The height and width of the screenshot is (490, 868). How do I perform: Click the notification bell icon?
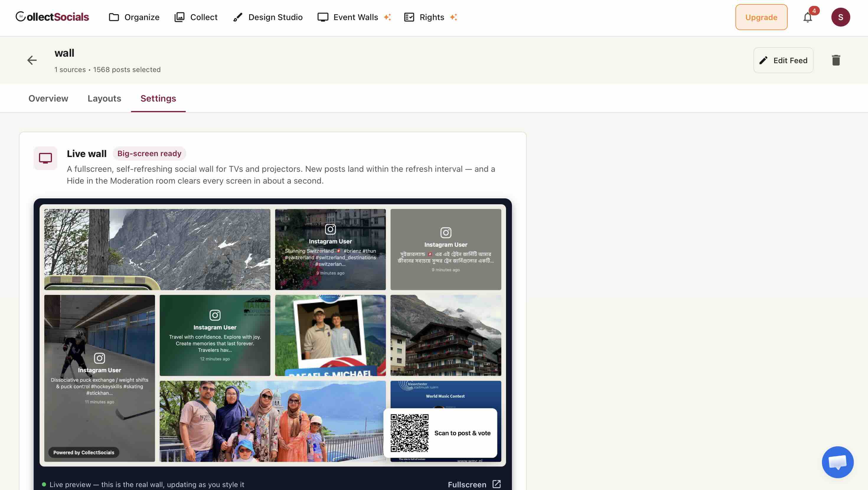[808, 17]
